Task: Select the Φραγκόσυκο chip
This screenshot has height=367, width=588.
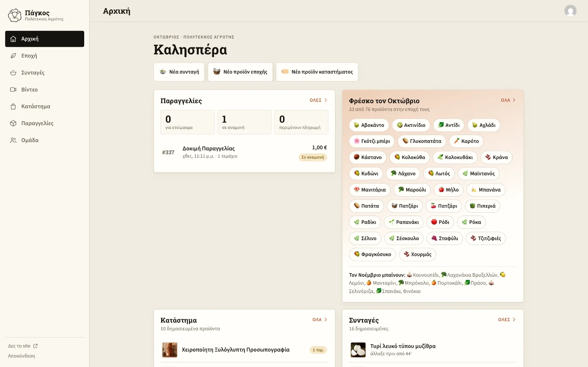Action: point(373,255)
